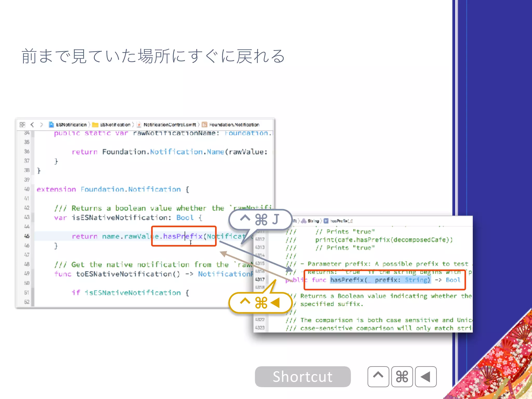Open the related items grid menu
Image resolution: width=532 pixels, height=399 pixels.
click(22, 125)
